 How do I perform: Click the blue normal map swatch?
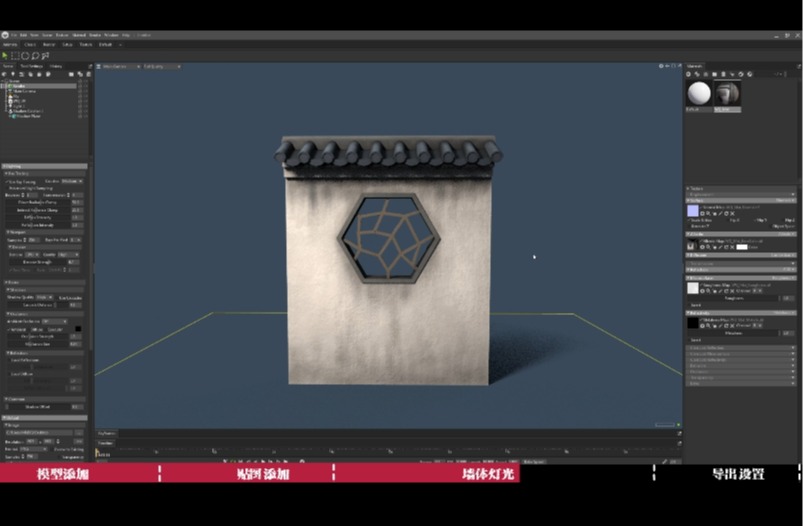pyautogui.click(x=693, y=211)
